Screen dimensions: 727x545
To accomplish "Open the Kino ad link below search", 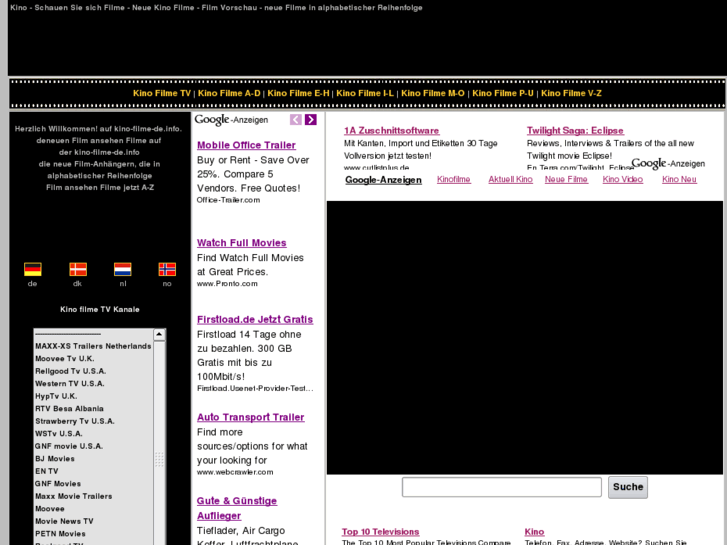I will [535, 532].
